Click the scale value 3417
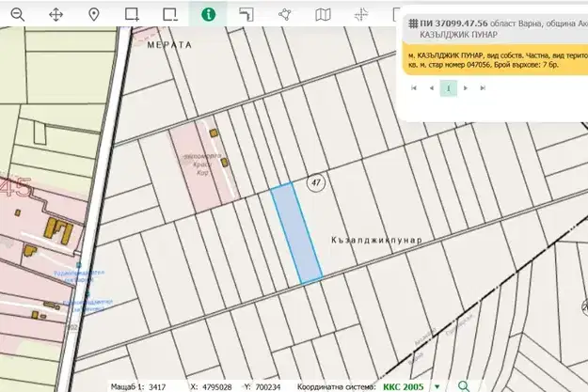The image size is (588, 392). (x=157, y=386)
